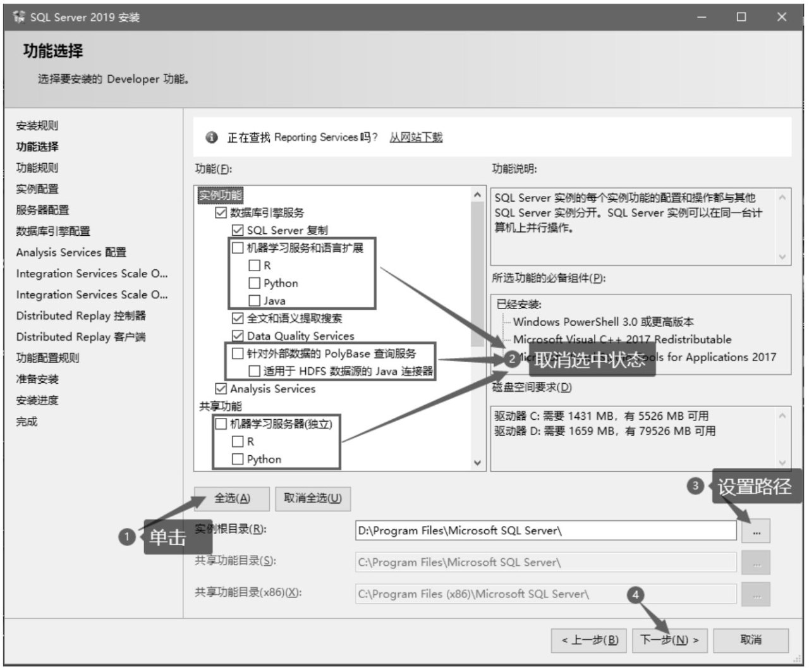Maximize the SQL Server 2019 安装 window

coord(741,17)
